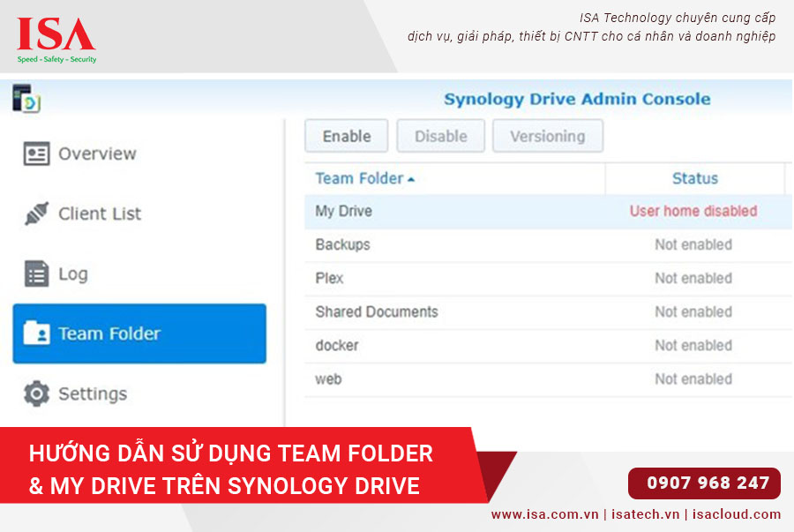
Task: Select the Backups folder row
Action: [549, 244]
